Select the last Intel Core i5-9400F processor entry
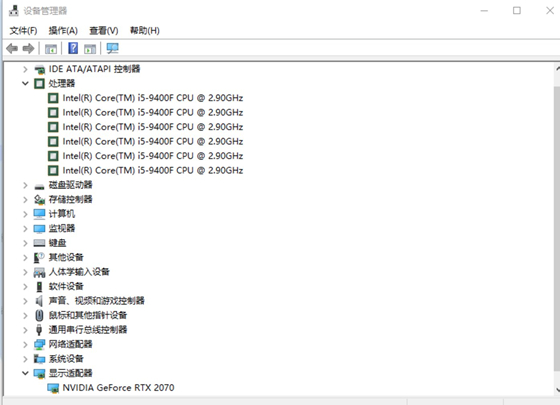This screenshot has height=405, width=560. 153,170
